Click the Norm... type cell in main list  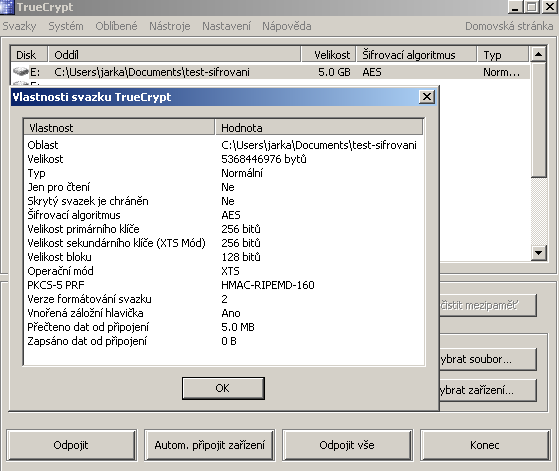[x=501, y=72]
